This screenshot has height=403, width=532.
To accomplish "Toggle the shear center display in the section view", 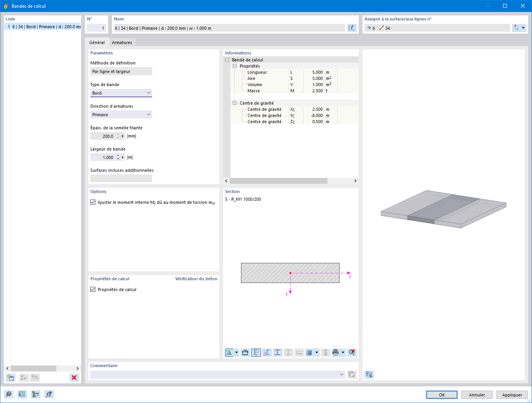I will (267, 352).
